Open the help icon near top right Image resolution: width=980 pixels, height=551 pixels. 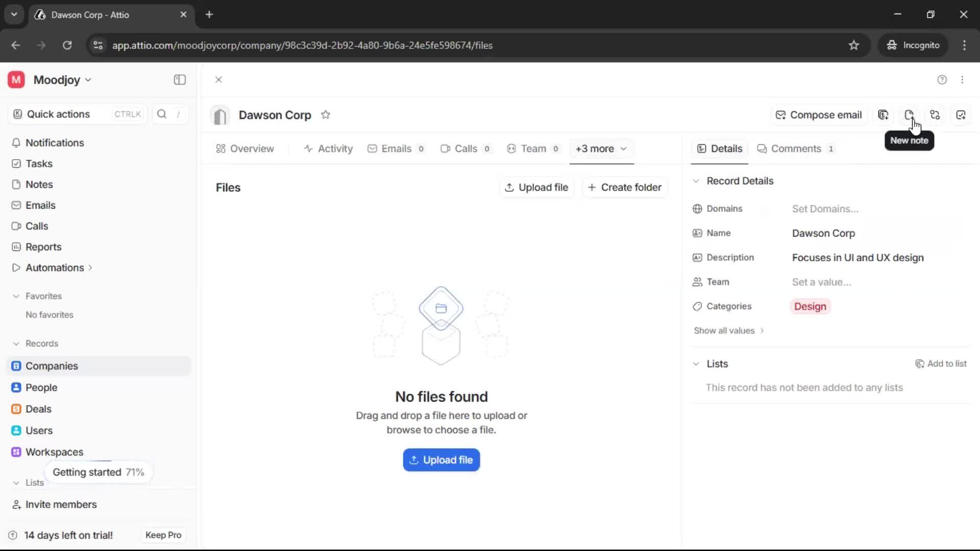click(x=942, y=80)
